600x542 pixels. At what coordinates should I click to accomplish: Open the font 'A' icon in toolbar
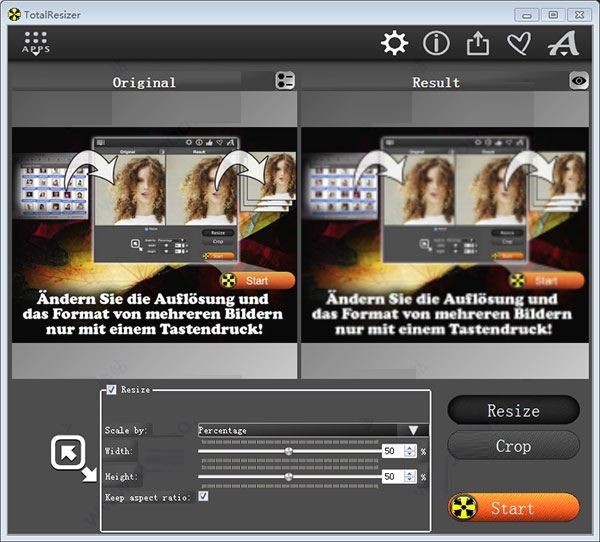click(563, 44)
